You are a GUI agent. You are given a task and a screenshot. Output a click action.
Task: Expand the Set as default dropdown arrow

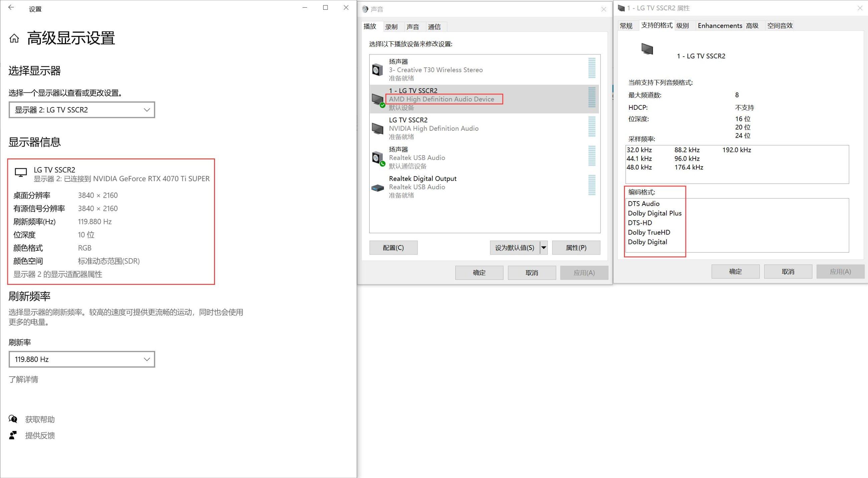coord(544,248)
